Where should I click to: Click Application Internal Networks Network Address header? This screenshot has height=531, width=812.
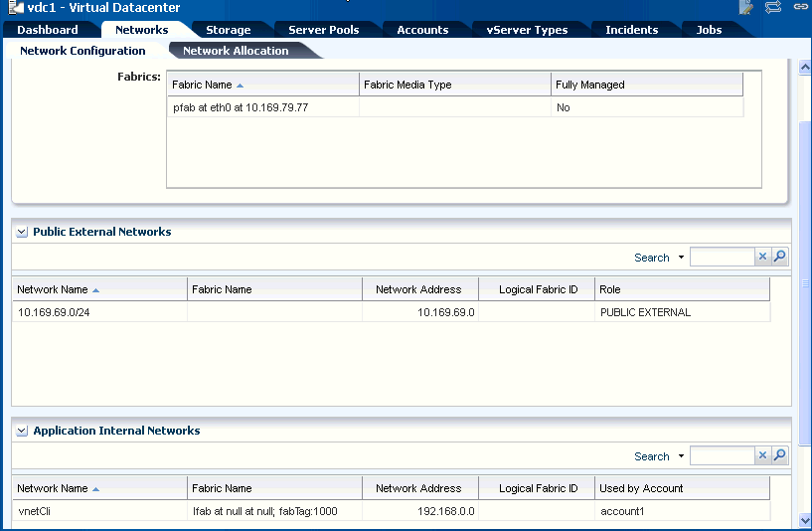point(420,488)
